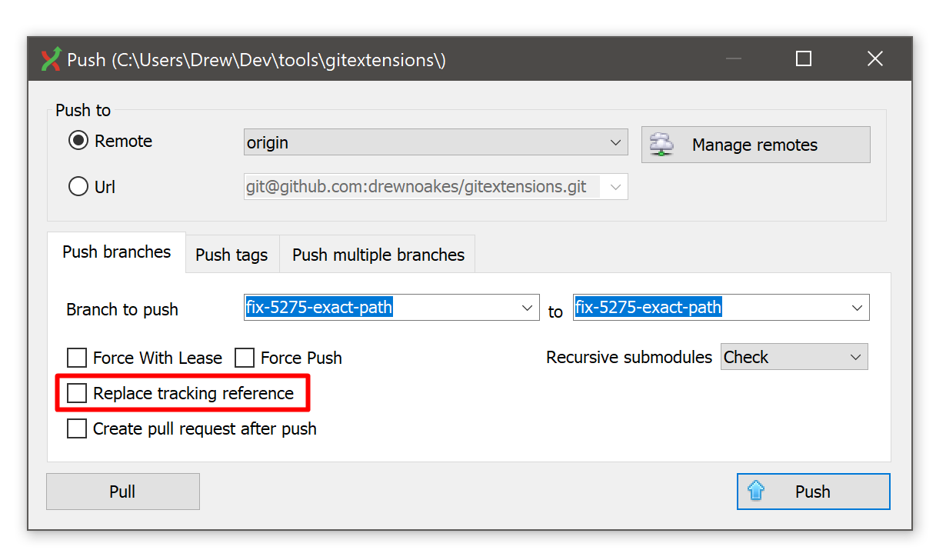Switch to the Push multiple branches tab
This screenshot has height=560, width=946.
(x=377, y=254)
